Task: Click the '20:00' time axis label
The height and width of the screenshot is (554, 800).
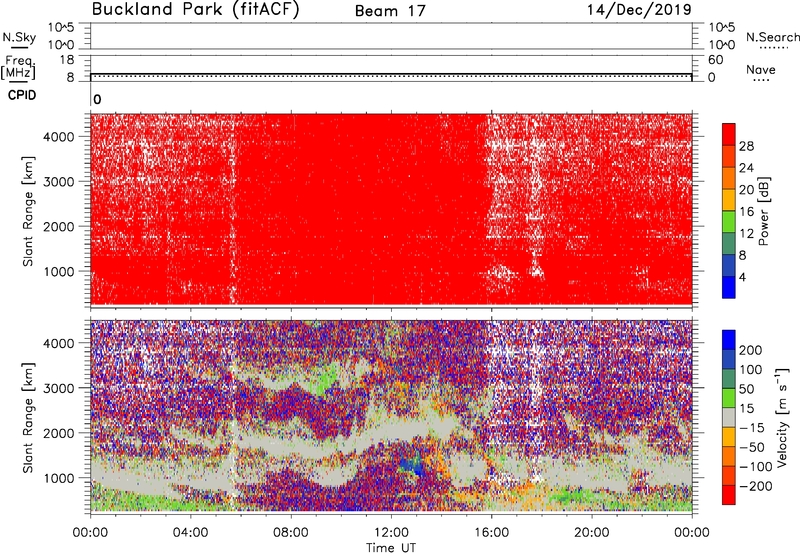Action: click(x=592, y=533)
